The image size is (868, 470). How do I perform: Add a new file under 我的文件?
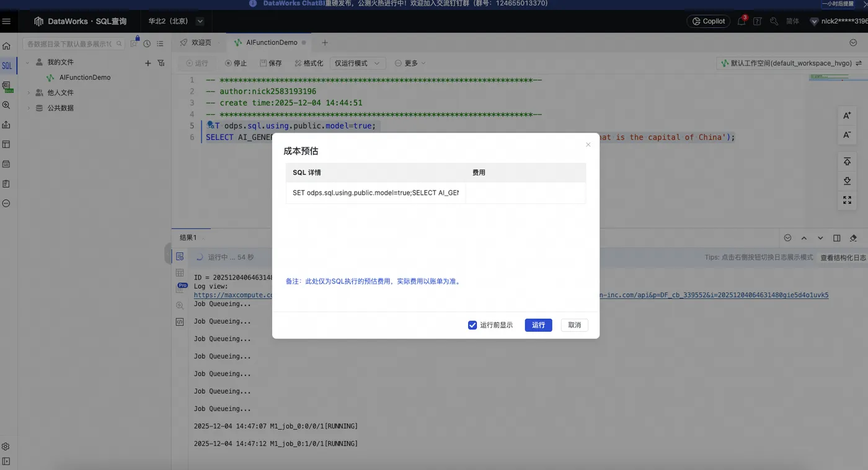148,63
